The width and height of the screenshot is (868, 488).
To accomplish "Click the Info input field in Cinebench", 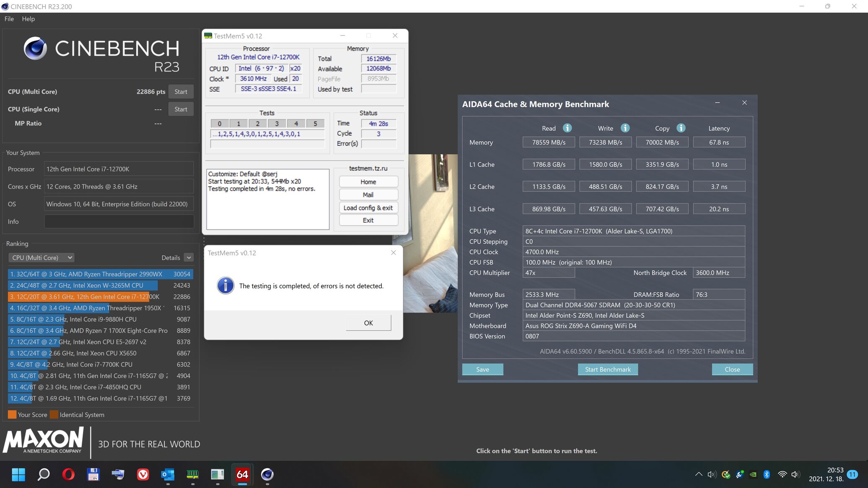I will (119, 222).
